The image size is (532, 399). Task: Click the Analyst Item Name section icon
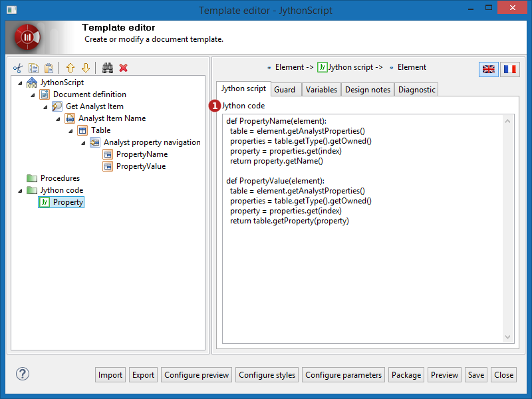point(70,118)
